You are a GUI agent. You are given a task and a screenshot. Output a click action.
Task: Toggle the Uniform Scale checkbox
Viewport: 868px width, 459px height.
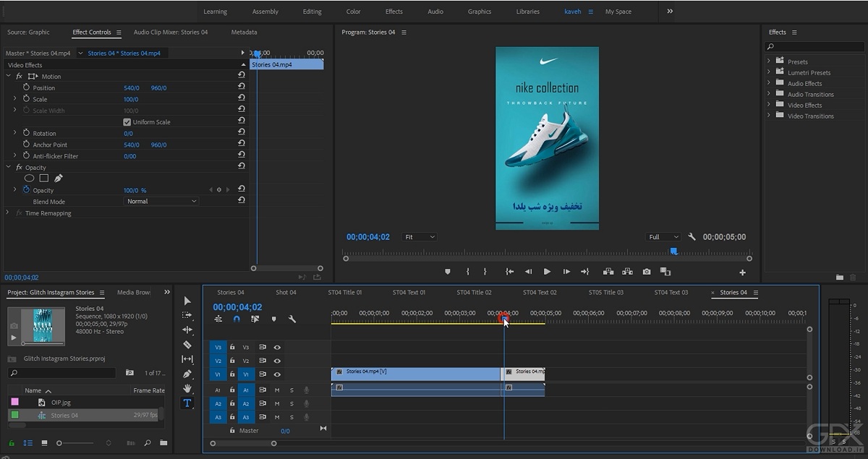tap(127, 122)
